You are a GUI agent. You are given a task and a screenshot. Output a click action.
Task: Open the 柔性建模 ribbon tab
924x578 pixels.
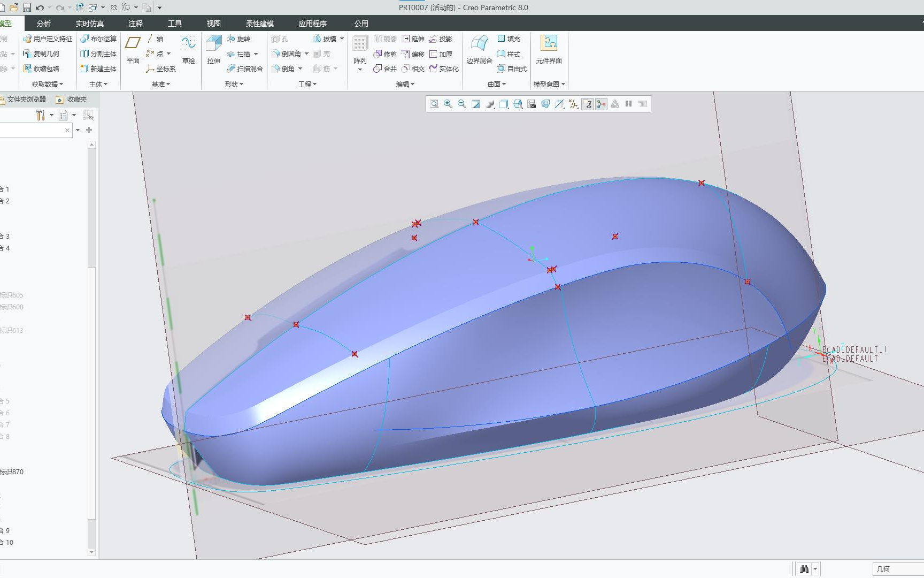tap(259, 24)
